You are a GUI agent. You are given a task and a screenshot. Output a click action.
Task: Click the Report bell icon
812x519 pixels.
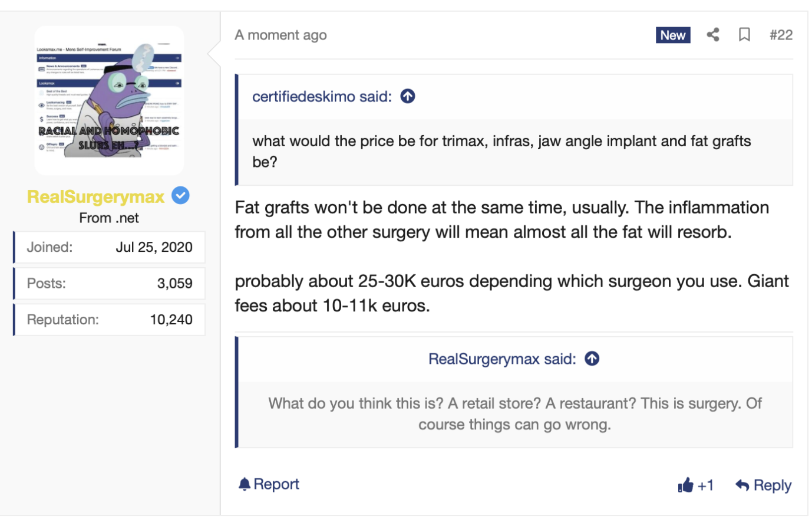pos(245,484)
